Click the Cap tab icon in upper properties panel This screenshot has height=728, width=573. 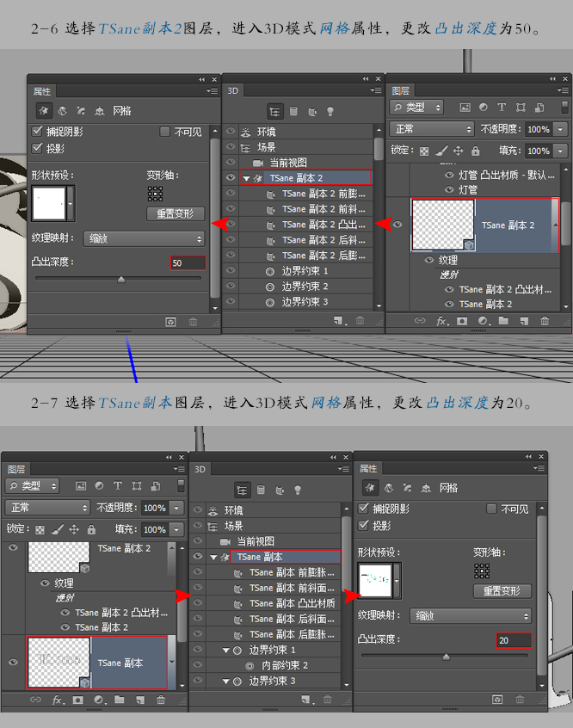pos(81,111)
